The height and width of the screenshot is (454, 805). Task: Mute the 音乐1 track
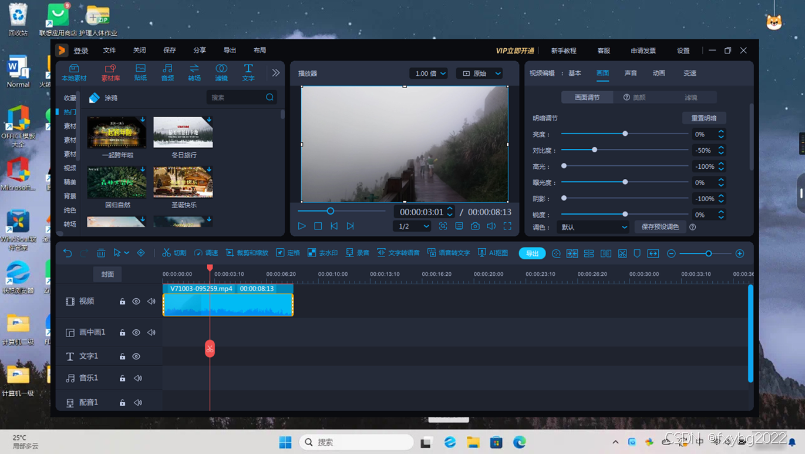[x=137, y=378]
